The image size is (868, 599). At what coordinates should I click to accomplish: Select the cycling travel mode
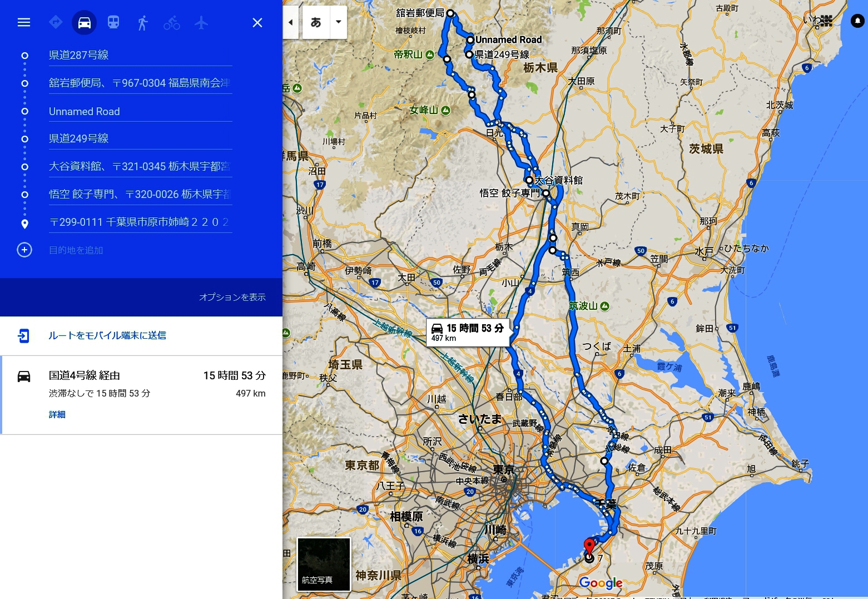[x=172, y=23]
